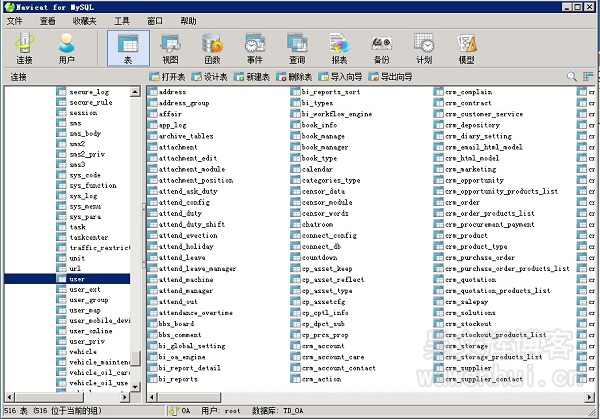
Task: Launch the 导出向导 (Export Wizard) button
Action: pyautogui.click(x=389, y=76)
